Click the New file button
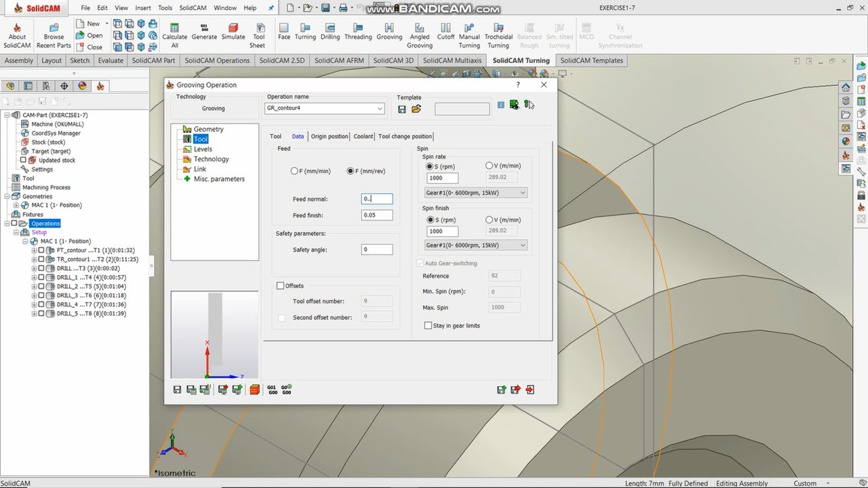 (x=89, y=23)
